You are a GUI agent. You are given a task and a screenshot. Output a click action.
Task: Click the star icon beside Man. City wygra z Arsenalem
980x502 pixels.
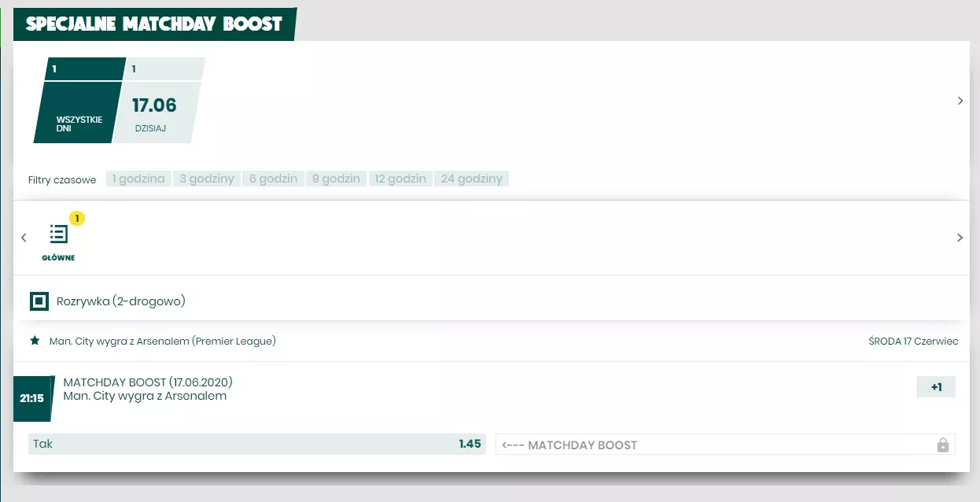(x=35, y=341)
